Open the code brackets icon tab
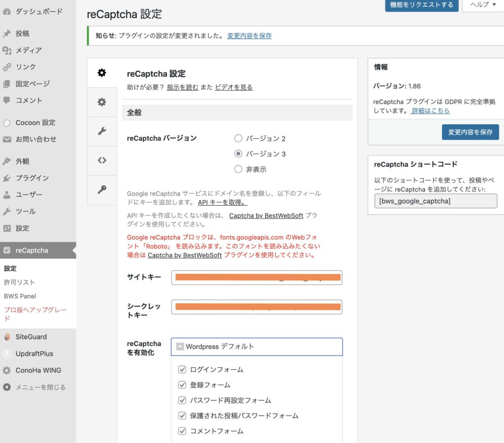Viewport: 504px width, 443px height. tap(102, 160)
